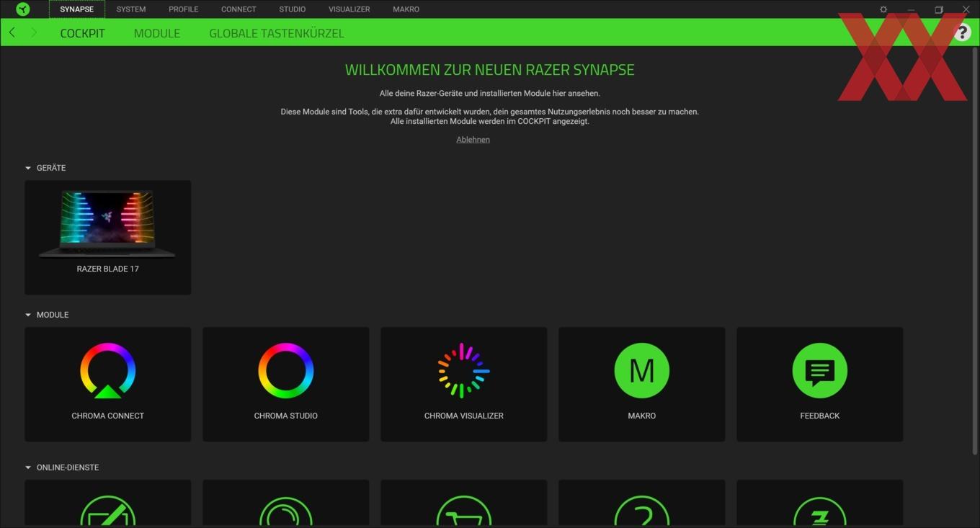Open the question mark online service tile
980x528 pixels.
(x=642, y=504)
